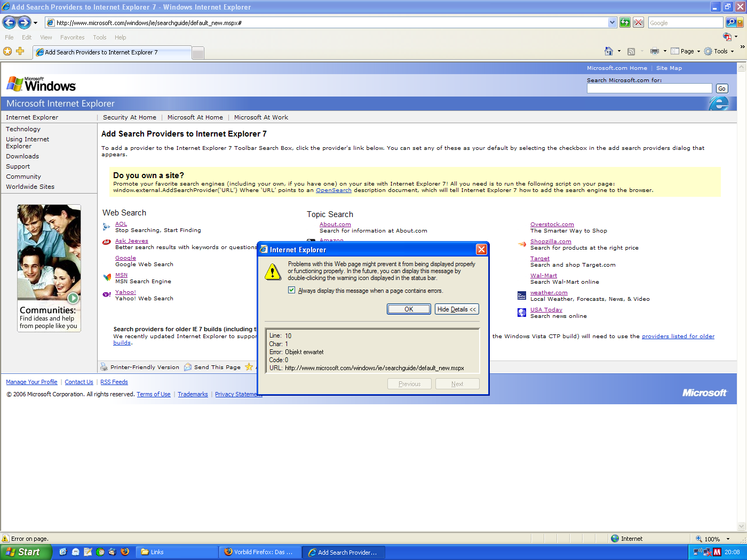Expand the address bar URL history dropdown
747x560 pixels.
612,22
